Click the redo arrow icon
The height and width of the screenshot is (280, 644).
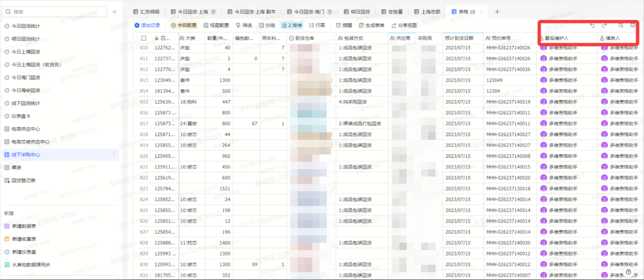(x=604, y=25)
